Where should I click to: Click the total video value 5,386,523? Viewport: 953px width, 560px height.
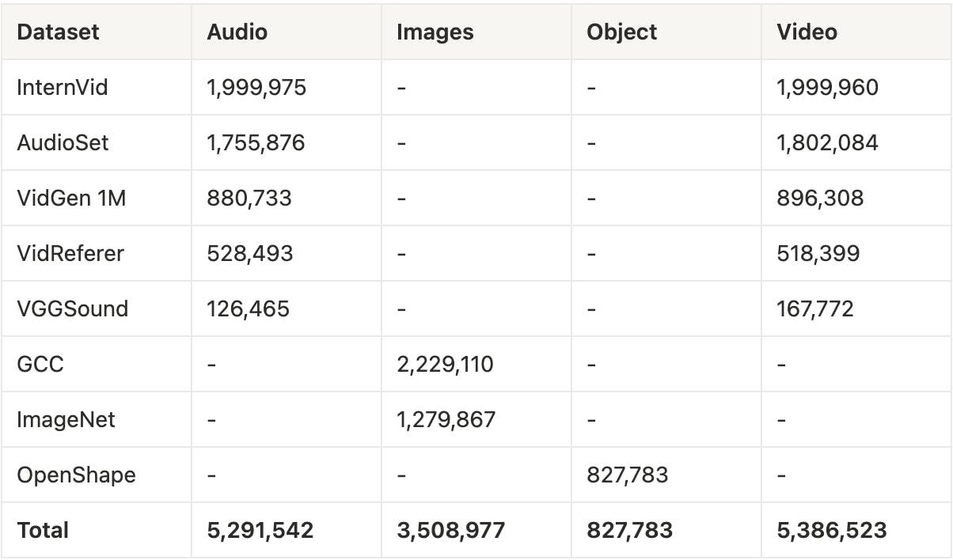coord(831,530)
